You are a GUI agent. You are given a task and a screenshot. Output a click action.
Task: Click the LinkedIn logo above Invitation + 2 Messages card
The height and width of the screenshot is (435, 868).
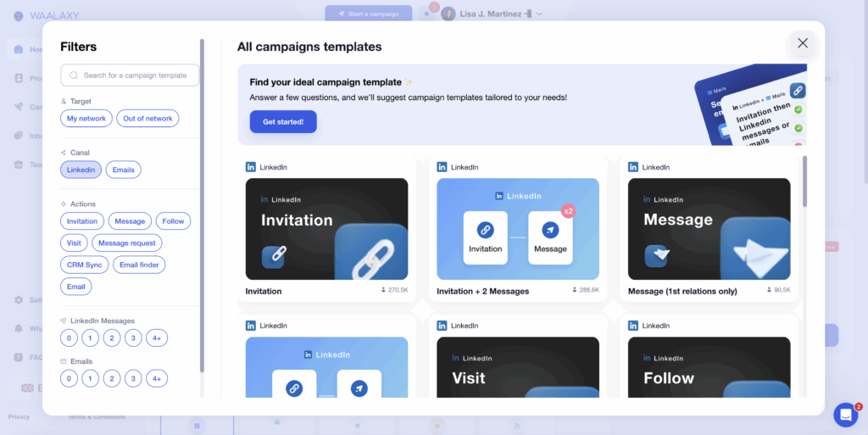442,167
